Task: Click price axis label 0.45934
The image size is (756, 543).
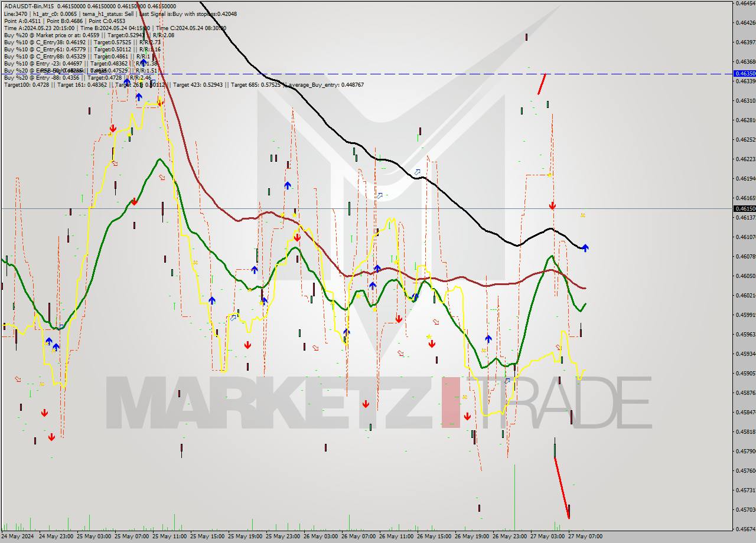Action: 745,354
